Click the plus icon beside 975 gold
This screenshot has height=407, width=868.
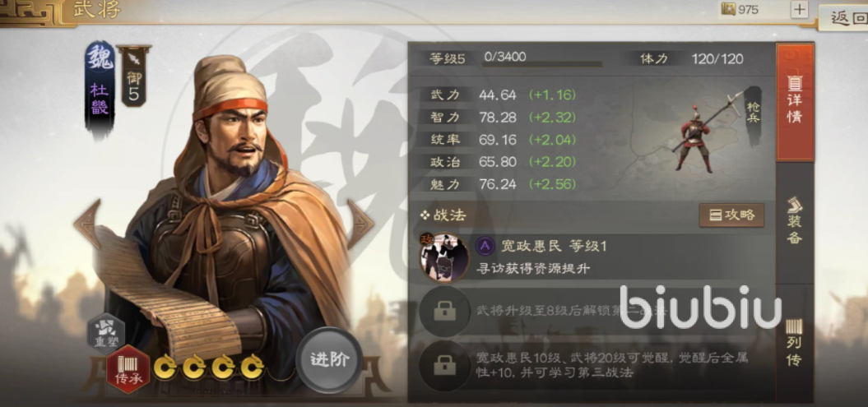pos(800,9)
